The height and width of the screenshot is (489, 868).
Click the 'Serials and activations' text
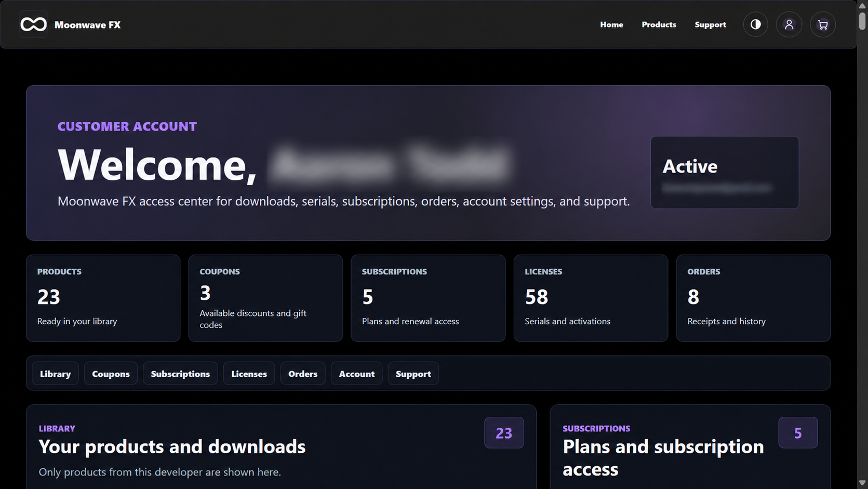coord(567,321)
